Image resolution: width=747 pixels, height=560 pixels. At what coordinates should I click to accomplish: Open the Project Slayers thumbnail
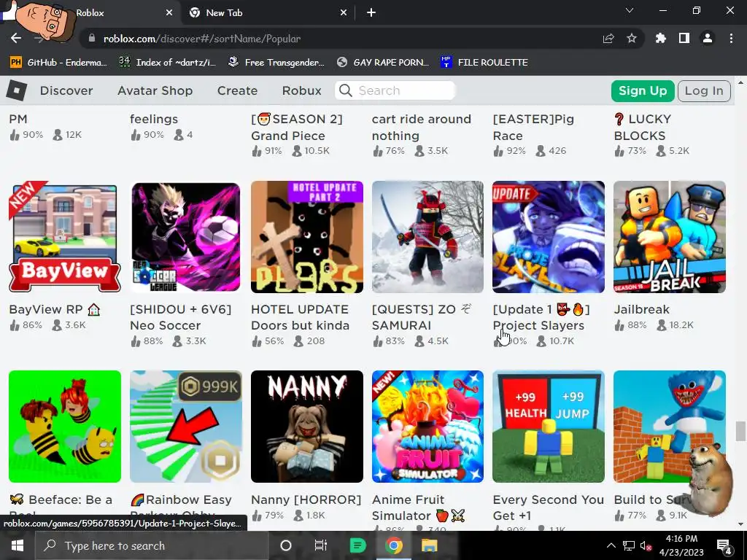point(549,237)
